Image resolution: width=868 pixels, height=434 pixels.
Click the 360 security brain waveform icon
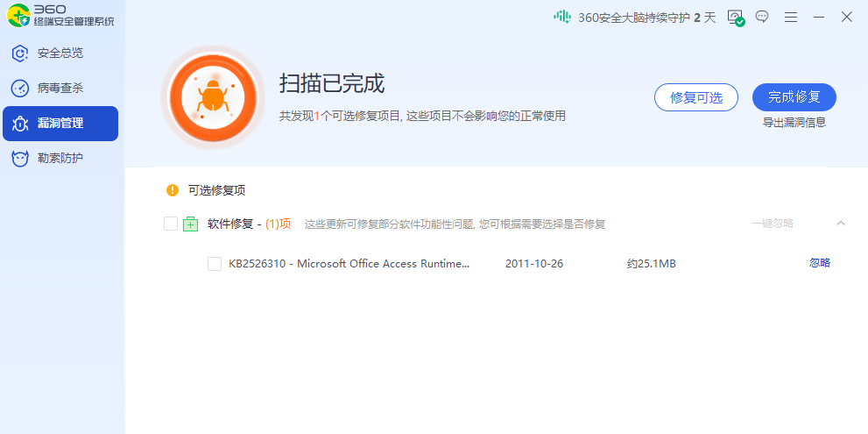point(561,17)
